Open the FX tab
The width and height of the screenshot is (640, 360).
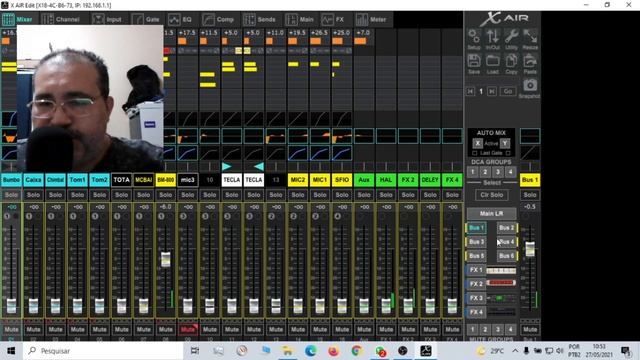coord(333,19)
